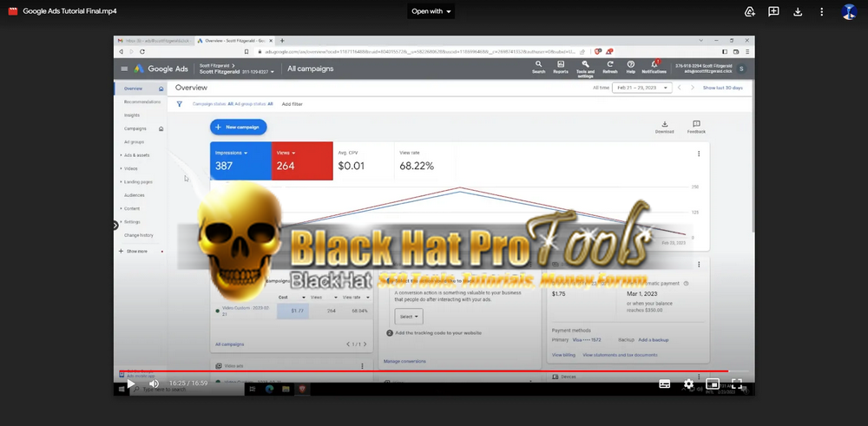Open the video player settings gear
The width and height of the screenshot is (868, 426).
click(x=688, y=383)
